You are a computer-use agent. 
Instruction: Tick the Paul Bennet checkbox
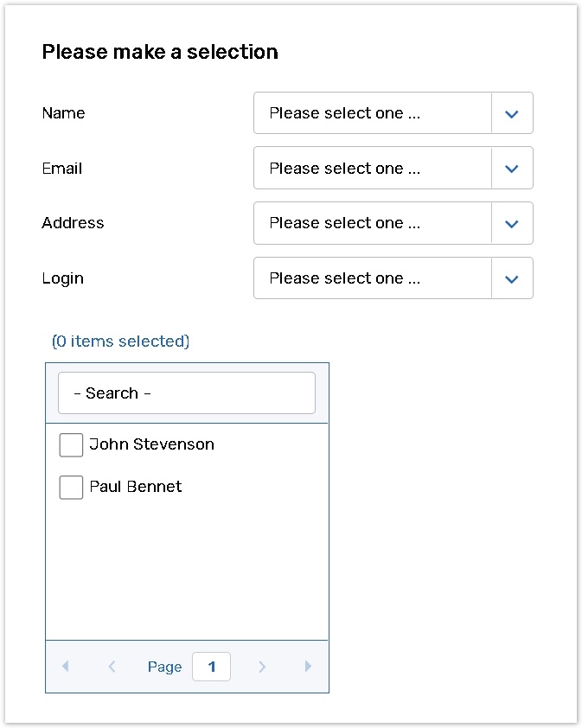71,488
